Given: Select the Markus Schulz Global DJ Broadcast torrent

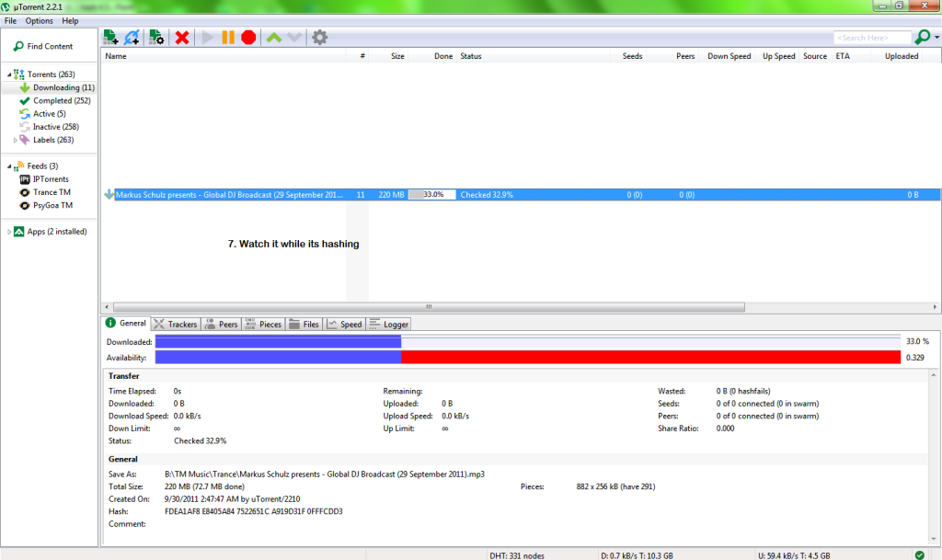Looking at the screenshot, I should coord(522,194).
